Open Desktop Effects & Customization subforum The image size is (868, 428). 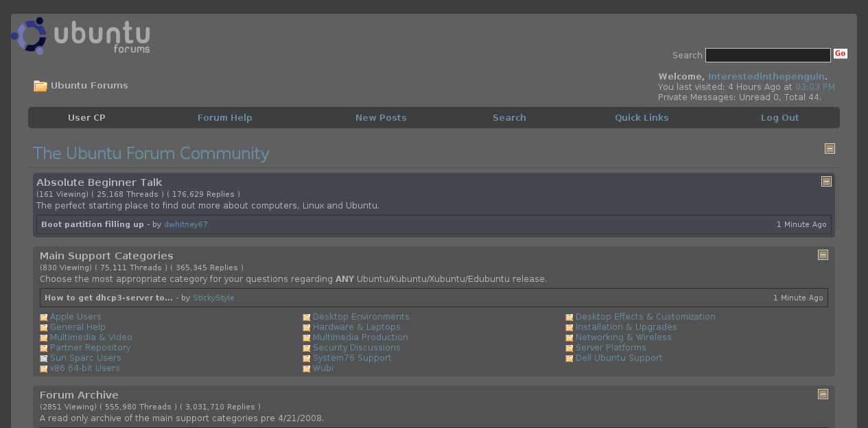point(646,317)
